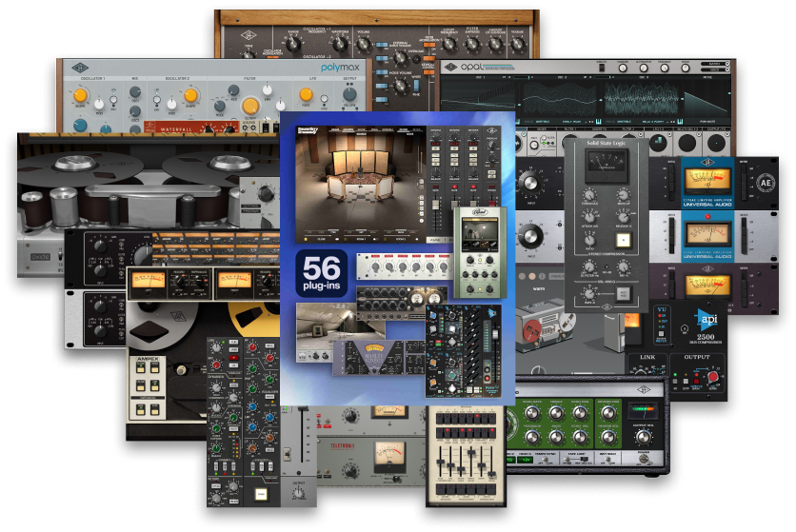Open the Ocean Way Studios room thumbnail
Viewport: 796px width, 532px height.
tap(361, 186)
